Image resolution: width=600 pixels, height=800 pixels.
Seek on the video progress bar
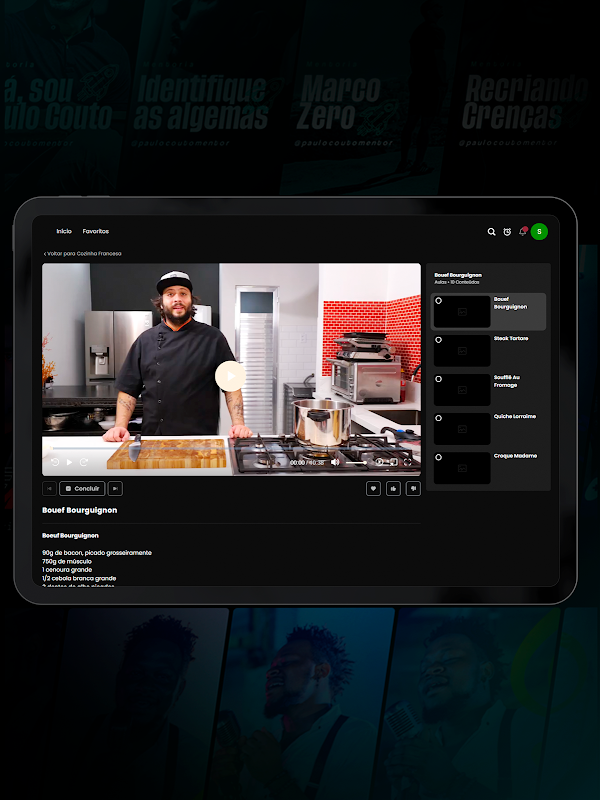tap(231, 448)
